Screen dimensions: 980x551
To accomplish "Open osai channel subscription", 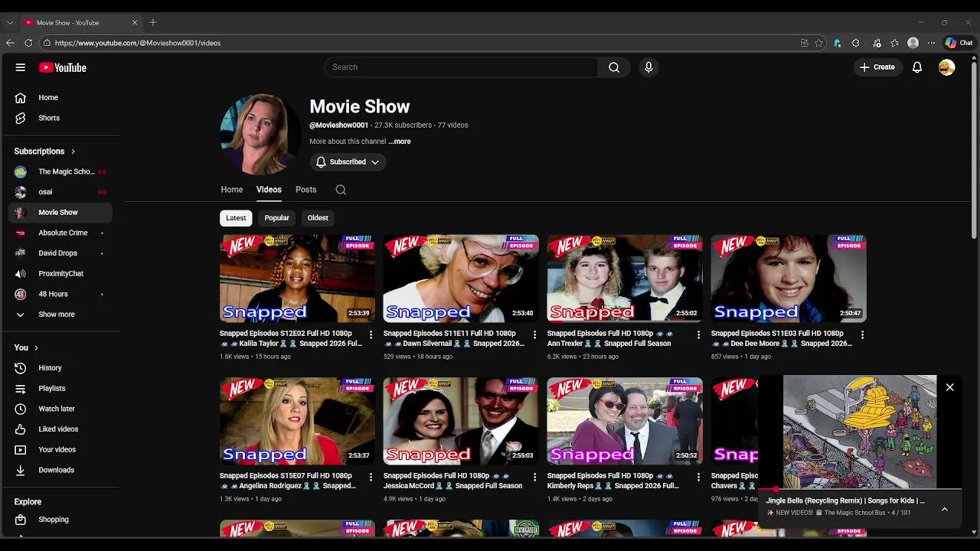I will click(60, 192).
